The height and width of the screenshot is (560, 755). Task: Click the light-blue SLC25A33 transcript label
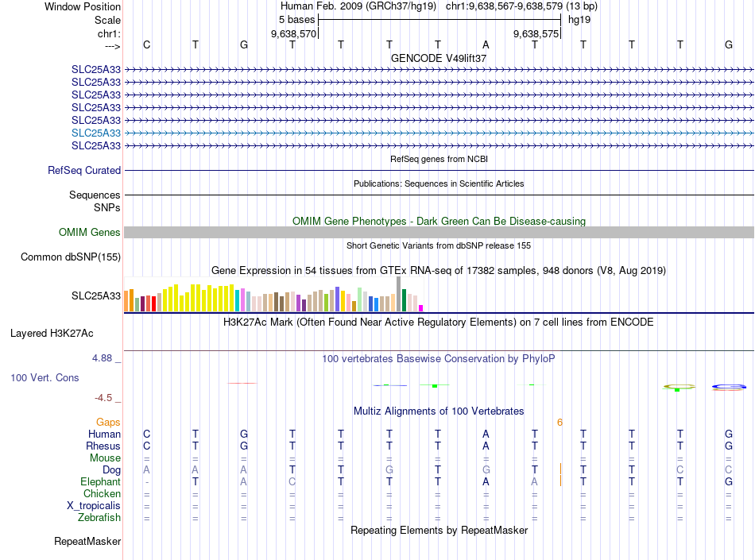pyautogui.click(x=96, y=133)
